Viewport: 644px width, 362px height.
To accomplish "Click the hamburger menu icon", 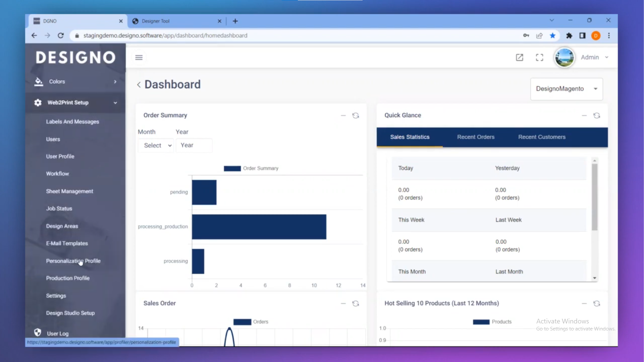I will coord(139,57).
